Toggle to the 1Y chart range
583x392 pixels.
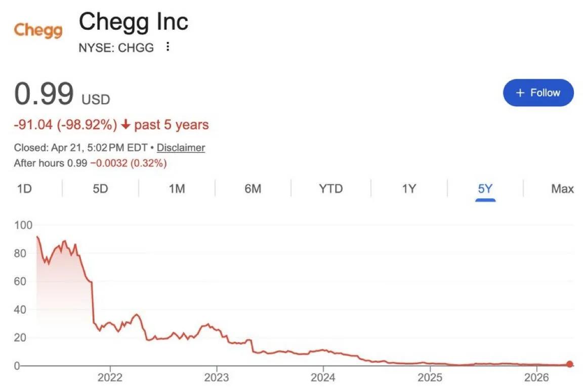[408, 188]
